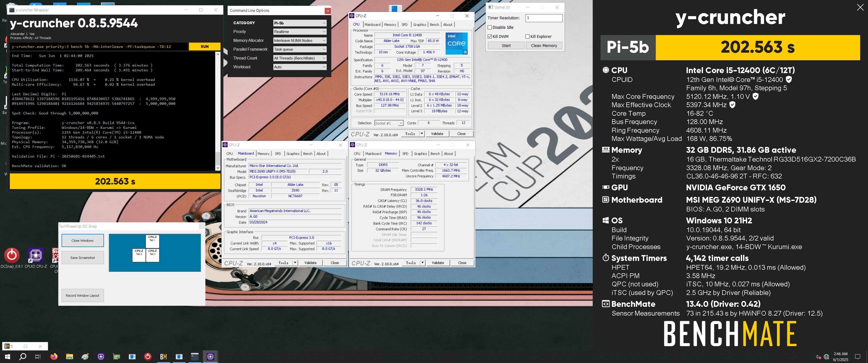The image size is (868, 363).
Task: Click CPU-Z taskbar icon next to Paint
Action: (101, 357)
